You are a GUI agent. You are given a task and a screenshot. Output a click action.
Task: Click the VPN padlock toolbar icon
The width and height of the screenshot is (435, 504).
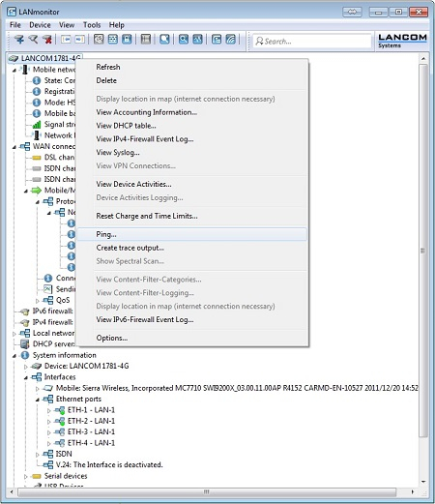pyautogui.click(x=127, y=40)
